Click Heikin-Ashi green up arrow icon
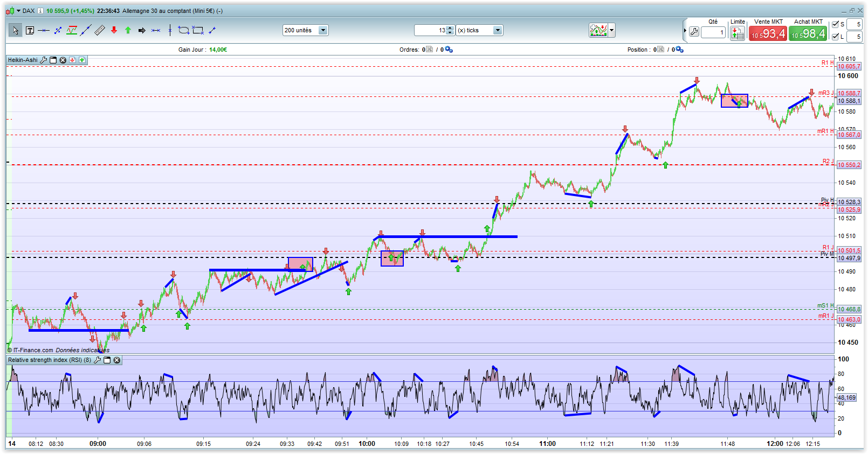The height and width of the screenshot is (454, 868). point(82,60)
